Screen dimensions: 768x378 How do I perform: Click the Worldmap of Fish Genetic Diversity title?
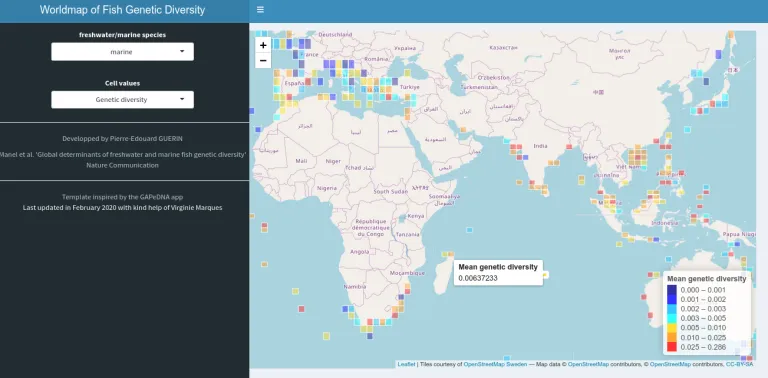tap(122, 10)
